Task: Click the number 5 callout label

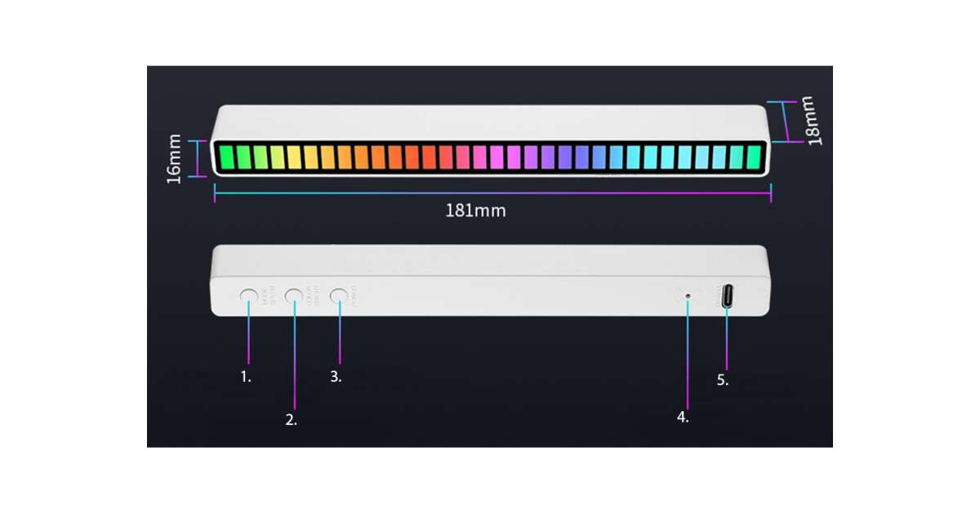Action: click(x=723, y=380)
